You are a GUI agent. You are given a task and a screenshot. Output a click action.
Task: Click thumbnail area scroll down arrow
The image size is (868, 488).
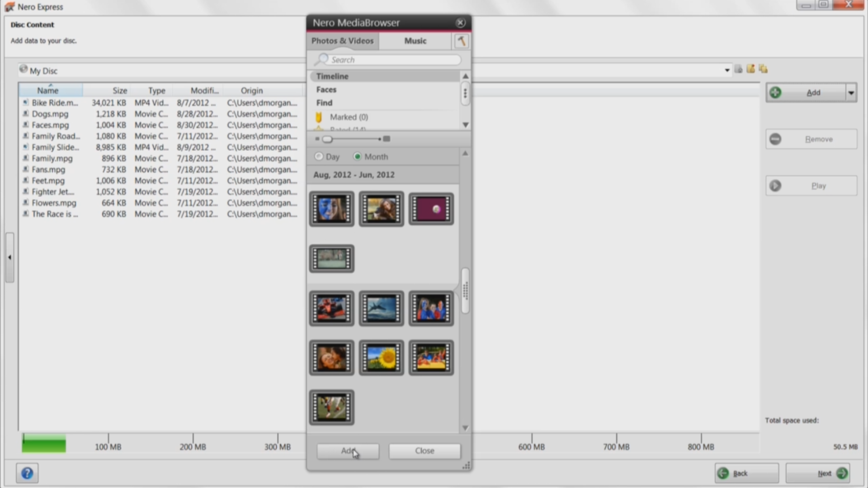pos(465,428)
